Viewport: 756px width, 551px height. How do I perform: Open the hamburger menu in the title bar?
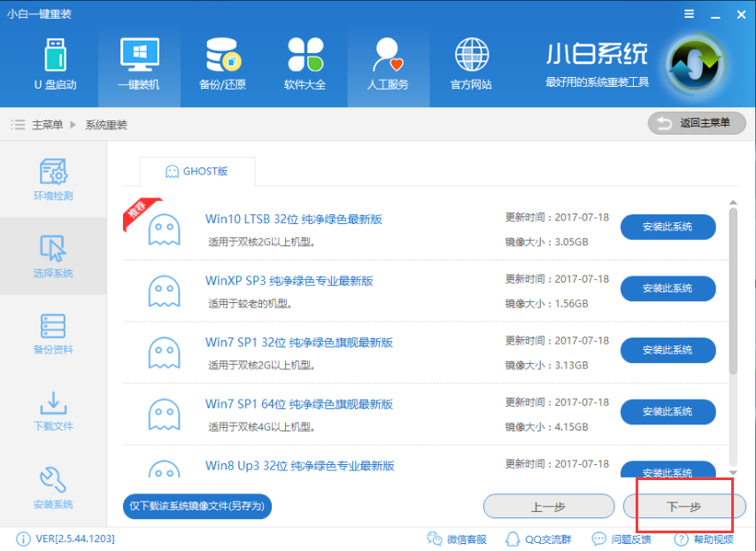[x=688, y=13]
